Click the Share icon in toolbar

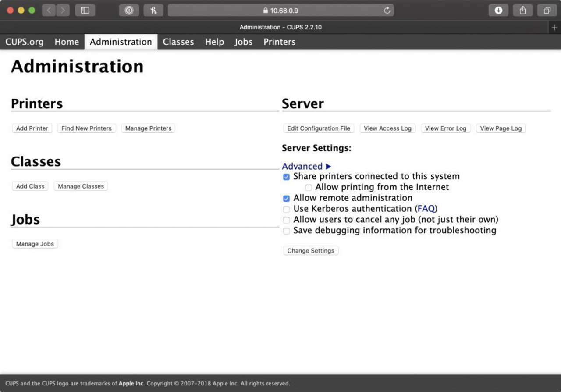(522, 11)
